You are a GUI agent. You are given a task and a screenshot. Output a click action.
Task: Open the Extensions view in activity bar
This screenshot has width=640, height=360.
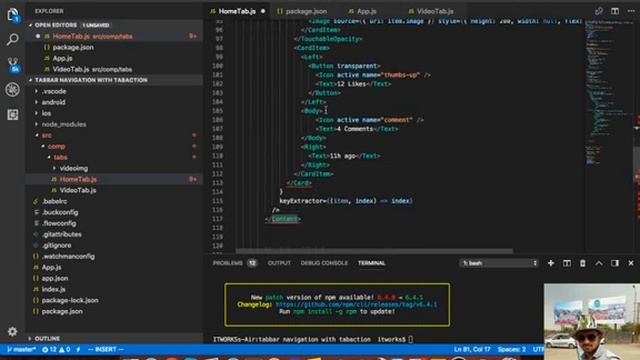tap(13, 115)
